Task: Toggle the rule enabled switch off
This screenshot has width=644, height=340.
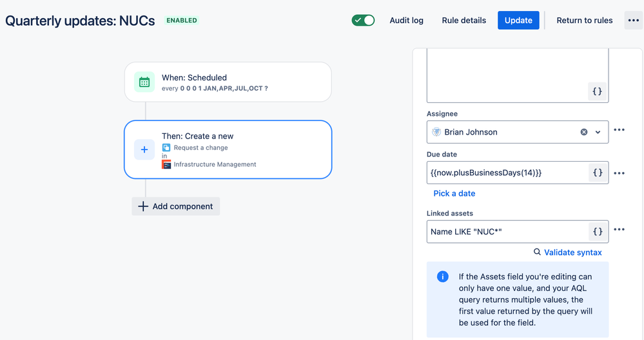Action: [363, 20]
